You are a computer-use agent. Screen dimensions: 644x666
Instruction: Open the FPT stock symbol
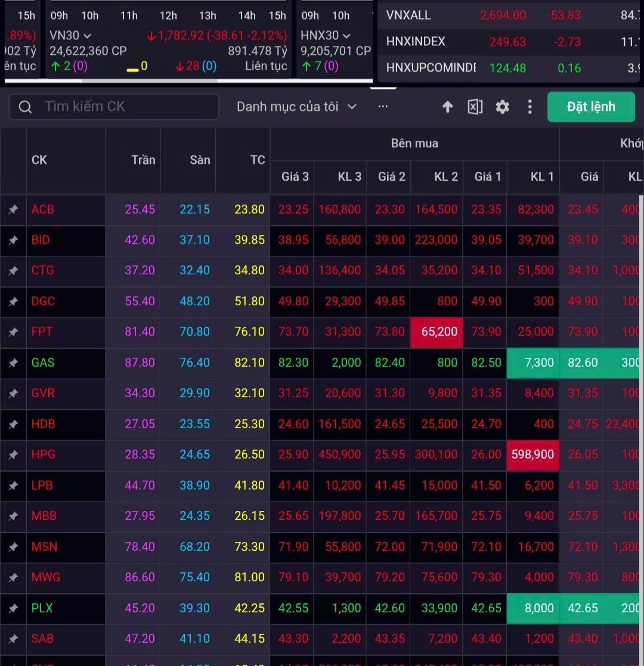point(42,332)
